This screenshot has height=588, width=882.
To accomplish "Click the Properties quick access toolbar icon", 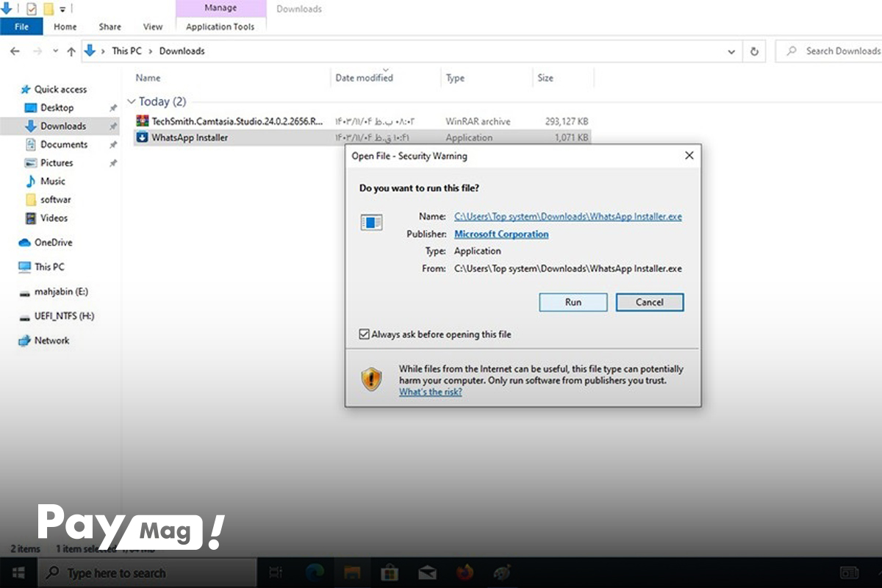I will [31, 9].
